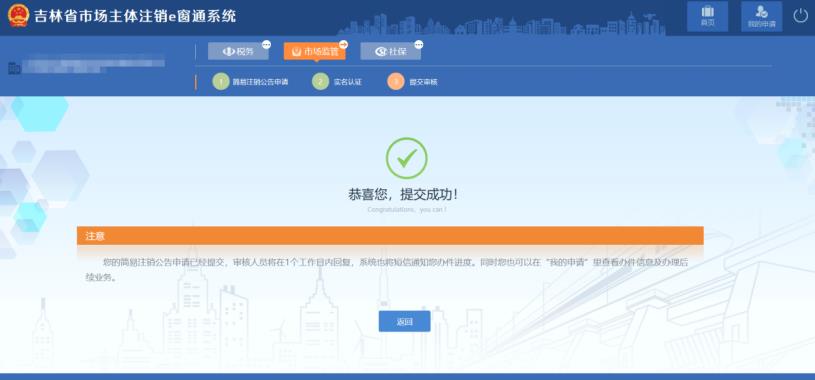
Task: Click the status badge on 社保 tab
Action: (x=419, y=45)
